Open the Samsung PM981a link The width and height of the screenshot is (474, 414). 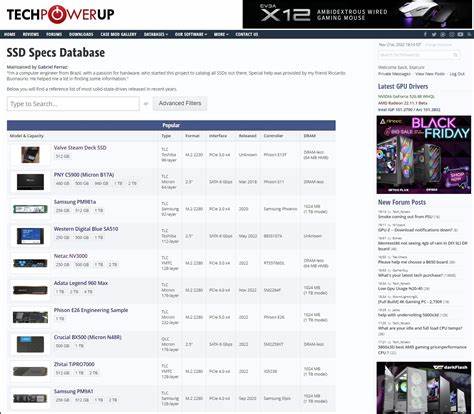[75, 202]
